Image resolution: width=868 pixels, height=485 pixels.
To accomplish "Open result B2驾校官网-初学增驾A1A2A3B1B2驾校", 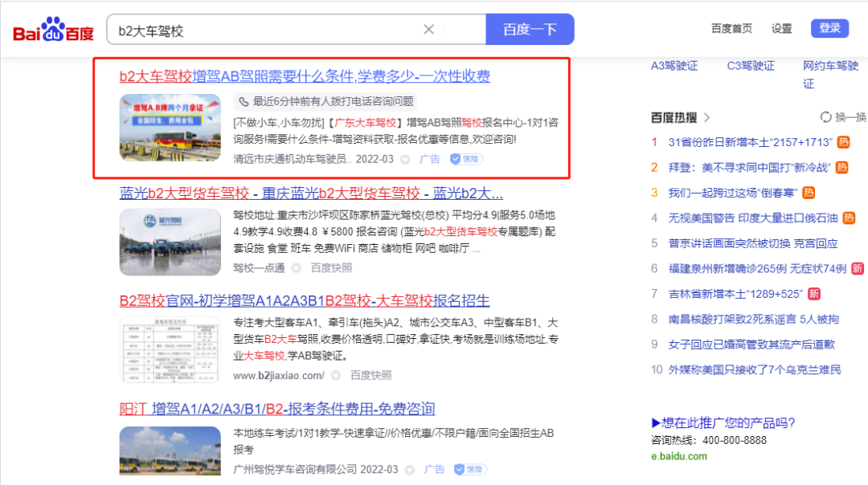I will [x=305, y=301].
